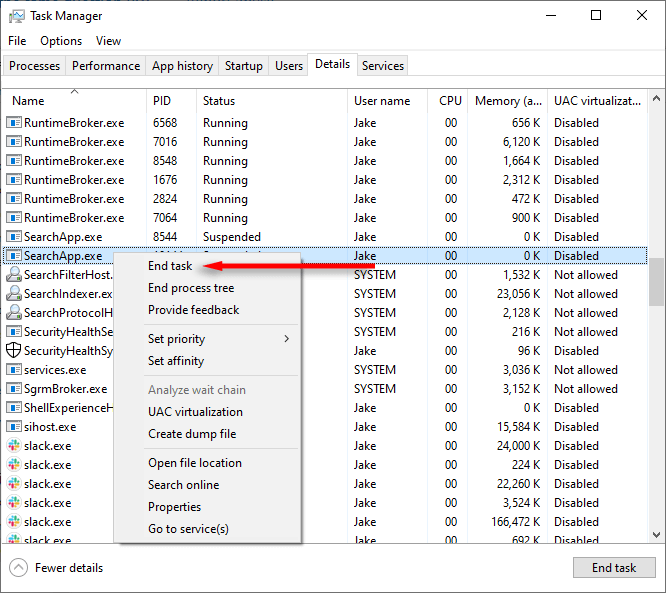Sort processes by the Name column header
Screen dimensions: 666x593
[28, 101]
